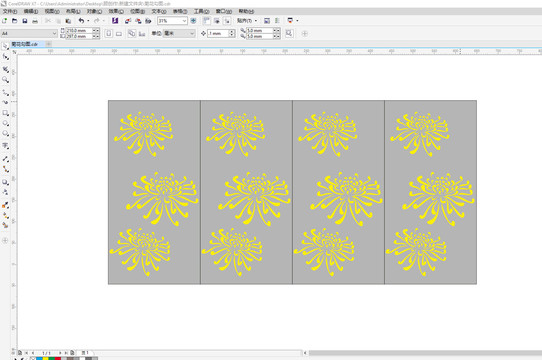Image resolution: width=542 pixels, height=360 pixels.
Task: Open the 文件 (File) menu
Action: point(10,11)
